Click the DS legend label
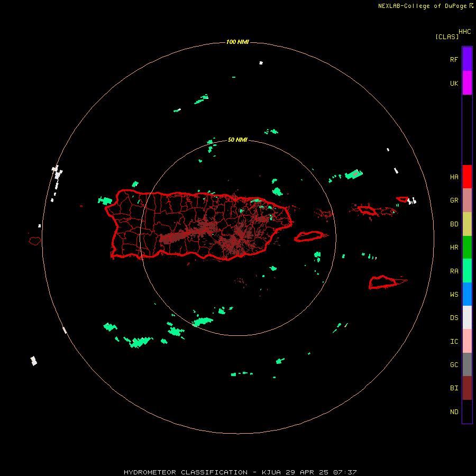This screenshot has height=476, width=476. pyautogui.click(x=454, y=318)
